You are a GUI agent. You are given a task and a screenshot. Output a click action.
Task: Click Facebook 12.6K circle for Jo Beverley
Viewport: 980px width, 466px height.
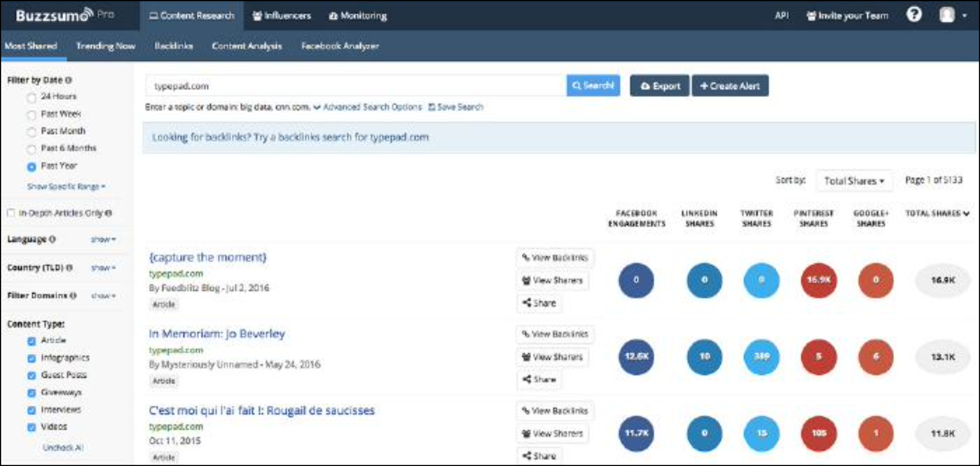point(636,357)
